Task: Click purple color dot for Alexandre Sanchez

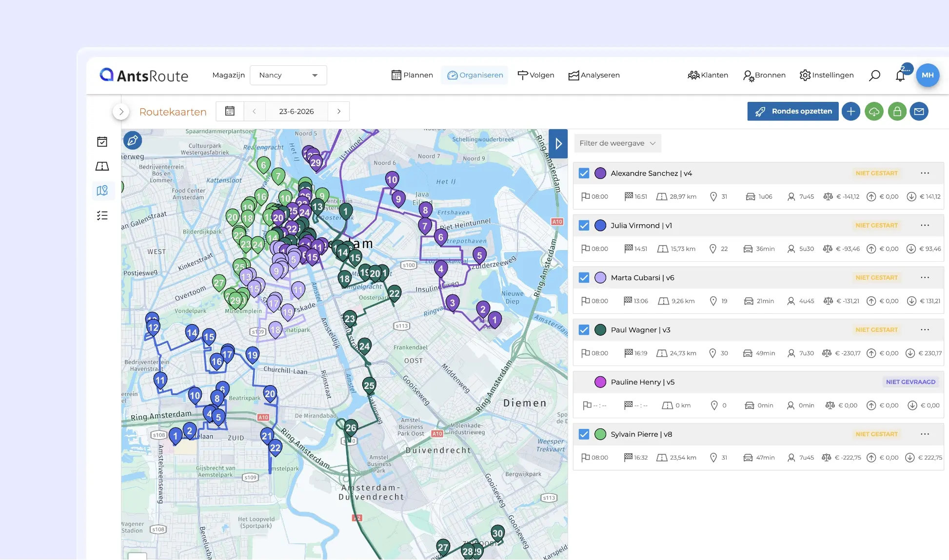Action: pyautogui.click(x=600, y=173)
